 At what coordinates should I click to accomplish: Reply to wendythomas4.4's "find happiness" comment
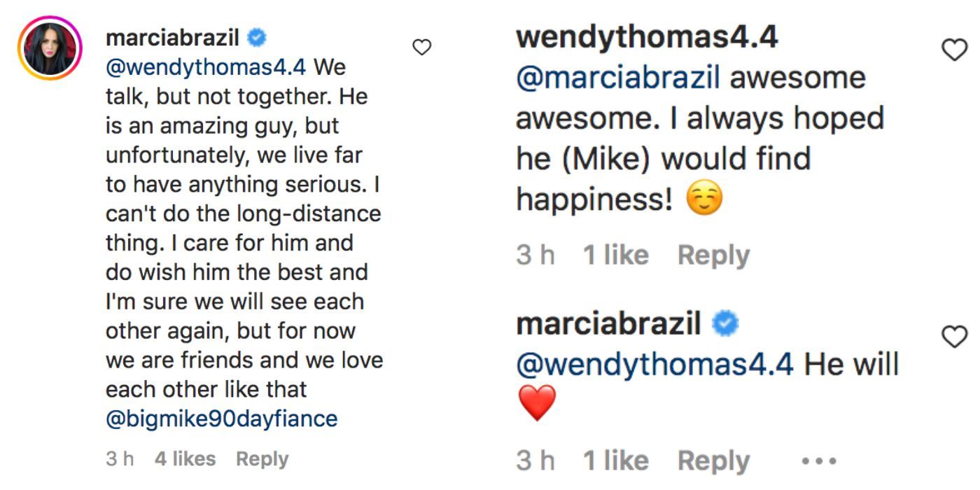coord(713,255)
